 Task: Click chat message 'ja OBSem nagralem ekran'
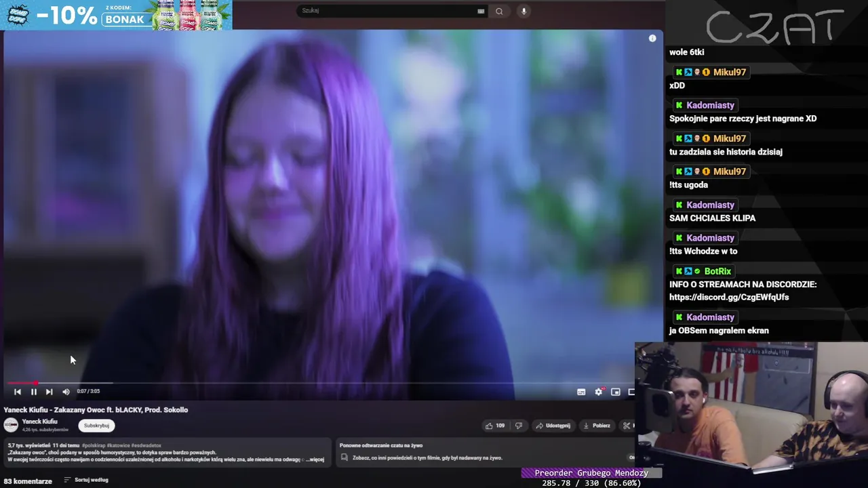719,331
